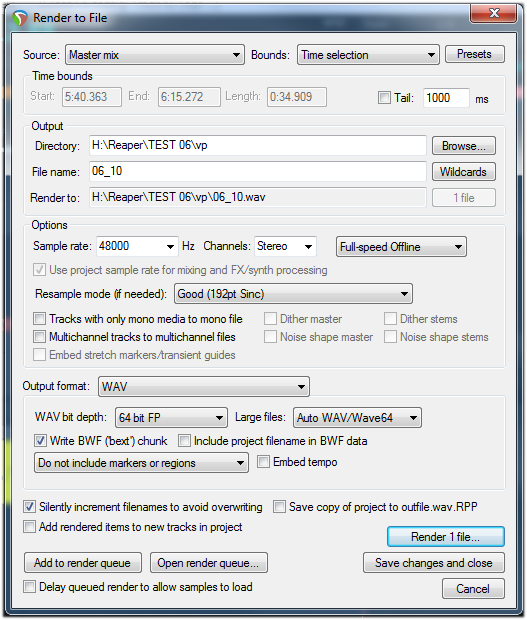This screenshot has width=527, height=620.
Task: Open the Bounds dropdown showing Time selection
Action: click(x=368, y=55)
